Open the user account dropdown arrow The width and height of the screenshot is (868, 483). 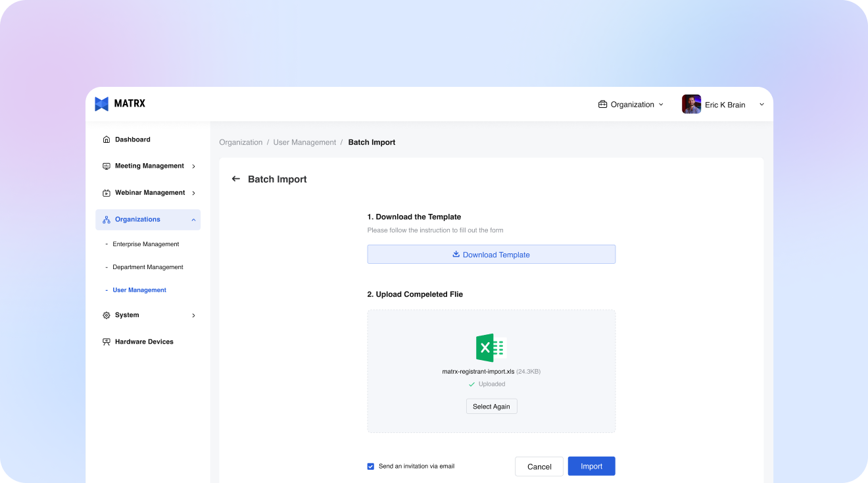tap(761, 105)
